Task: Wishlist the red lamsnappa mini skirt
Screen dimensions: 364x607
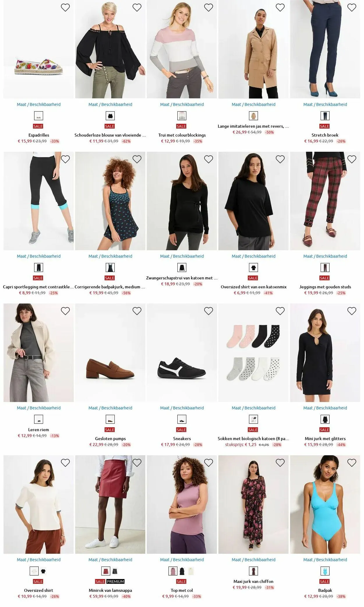Action: [x=137, y=463]
